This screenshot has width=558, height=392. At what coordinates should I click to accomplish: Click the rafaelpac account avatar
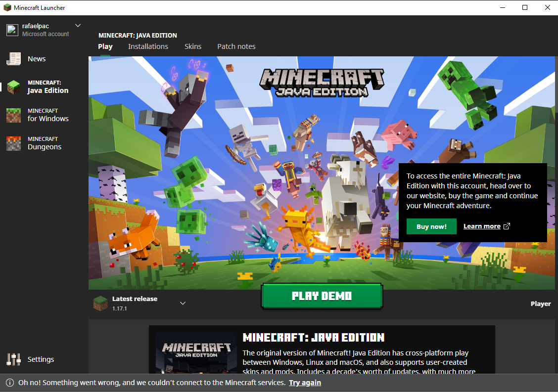coord(12,30)
